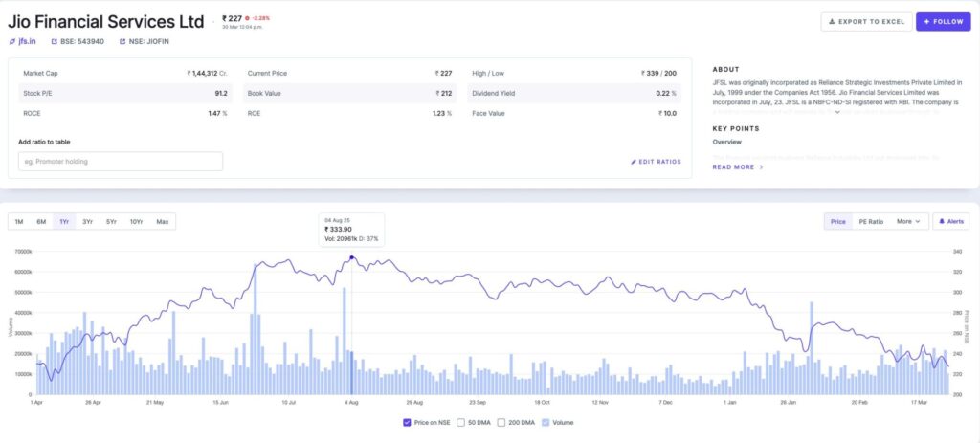Click the highlighted 04 Aug price point

pyautogui.click(x=351, y=258)
